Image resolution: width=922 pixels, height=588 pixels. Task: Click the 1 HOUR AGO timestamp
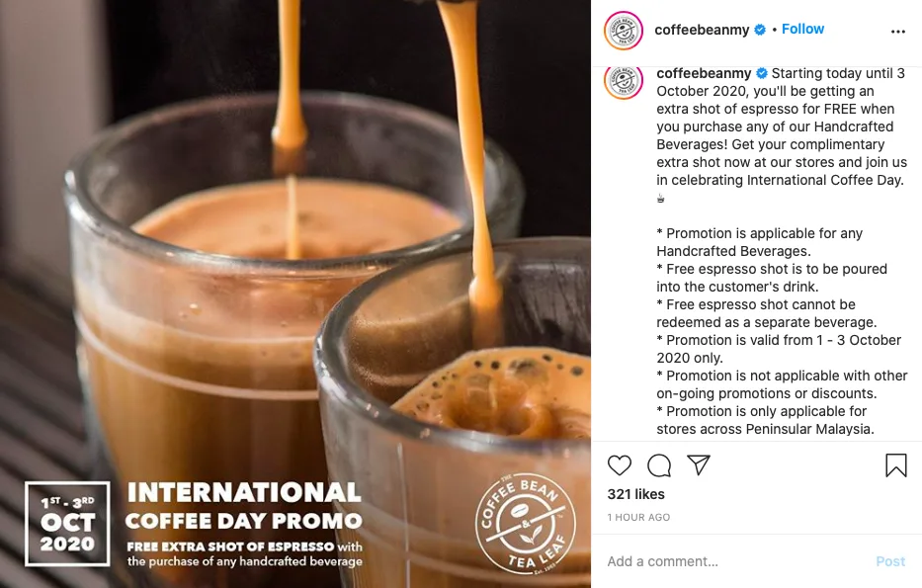(x=638, y=518)
